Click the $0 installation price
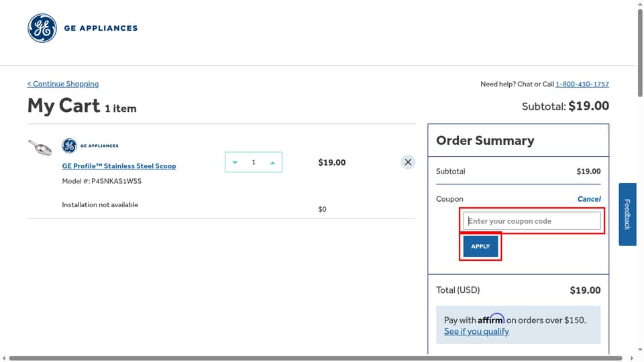Screen dimensions: 644x362 click(x=323, y=209)
